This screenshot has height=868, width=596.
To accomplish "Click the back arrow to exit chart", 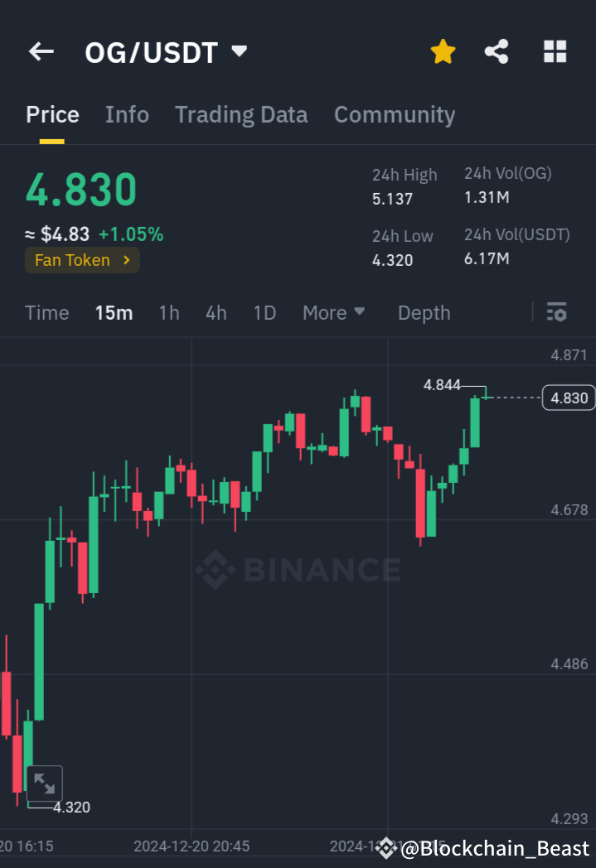I will 41,51.
